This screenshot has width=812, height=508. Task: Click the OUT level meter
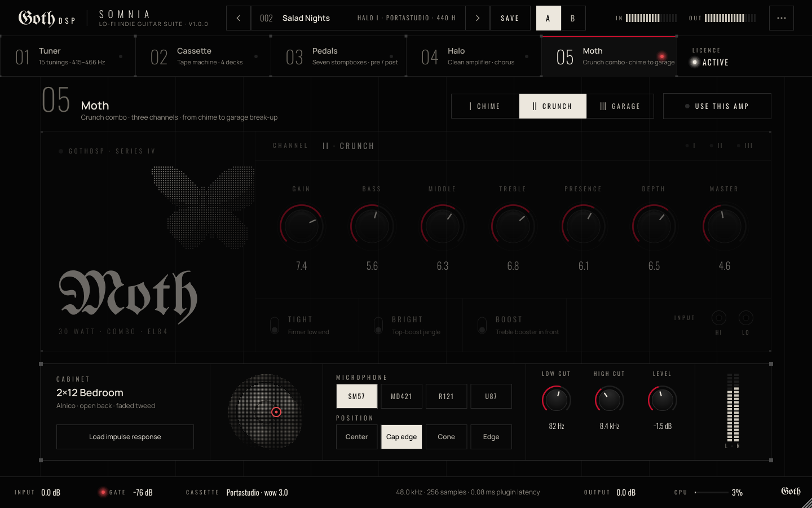[730, 18]
